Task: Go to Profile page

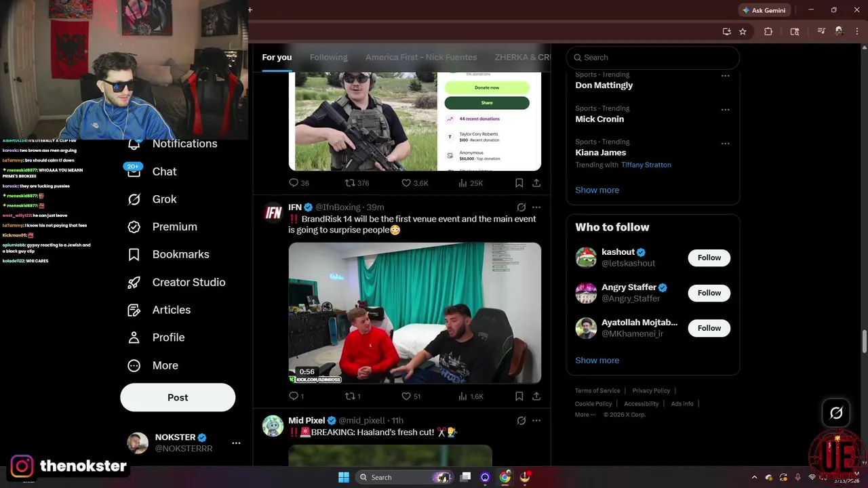Action: 156,338
